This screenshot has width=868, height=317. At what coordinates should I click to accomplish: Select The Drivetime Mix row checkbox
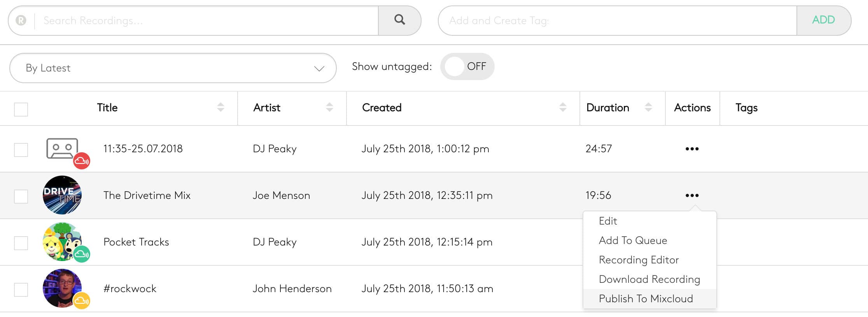pos(21,196)
